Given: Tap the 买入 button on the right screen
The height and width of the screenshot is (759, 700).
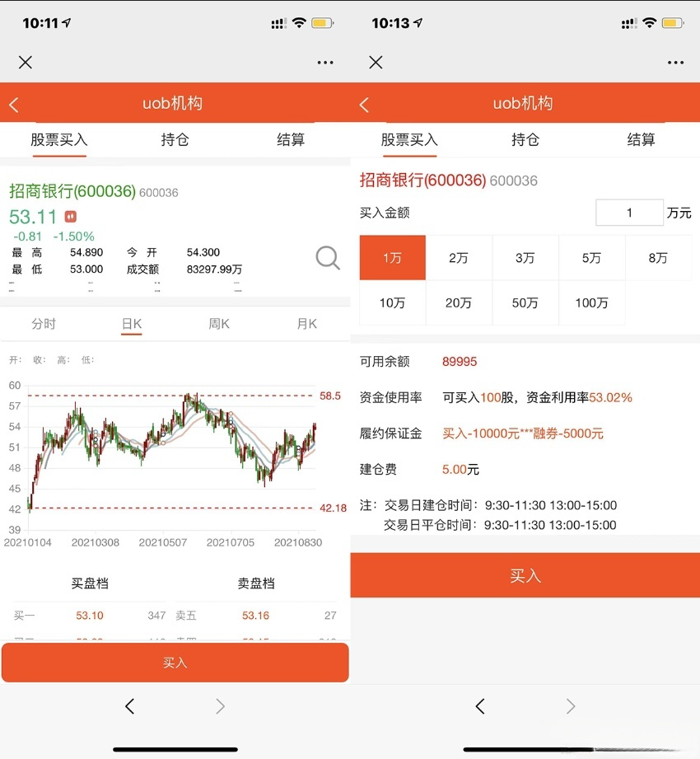Looking at the screenshot, I should 525,575.
